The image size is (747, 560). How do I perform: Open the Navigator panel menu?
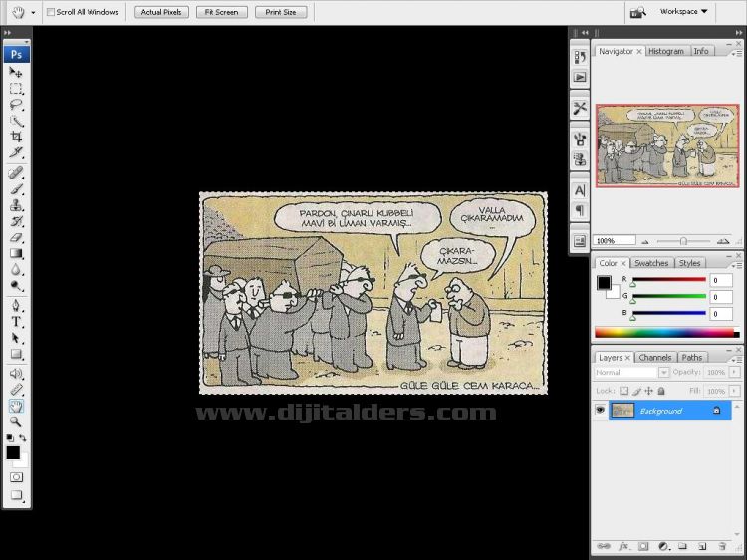click(x=736, y=54)
